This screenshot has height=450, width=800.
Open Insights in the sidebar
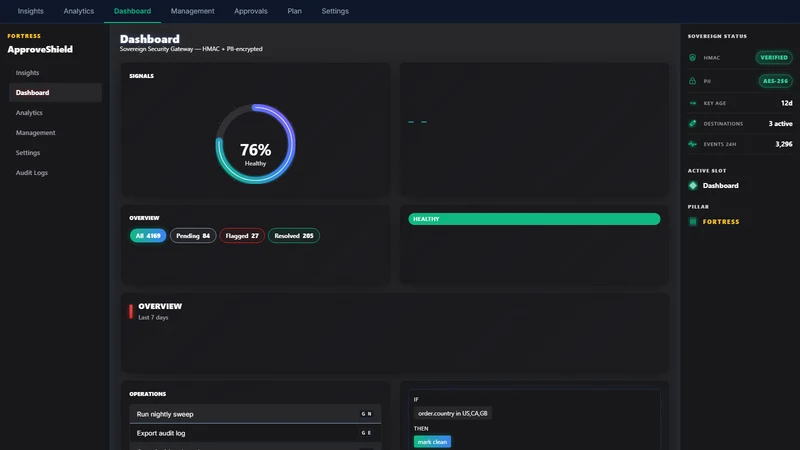tap(55, 73)
